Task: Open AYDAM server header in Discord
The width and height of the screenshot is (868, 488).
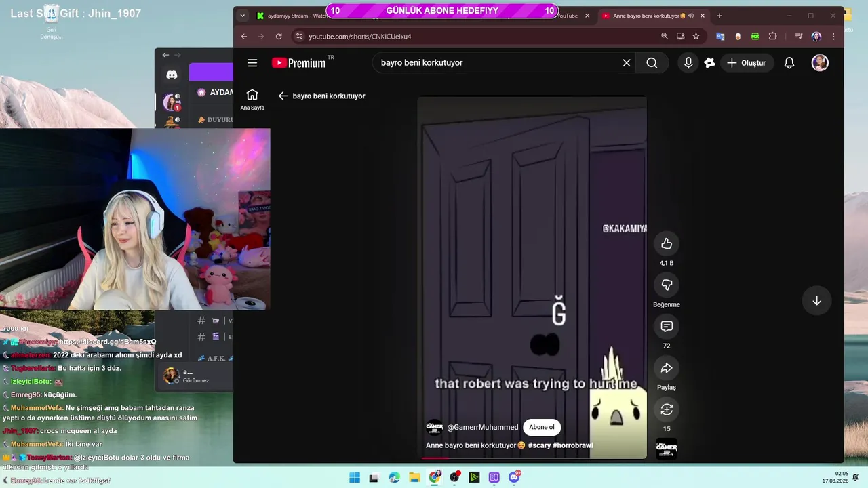Action: tap(216, 92)
